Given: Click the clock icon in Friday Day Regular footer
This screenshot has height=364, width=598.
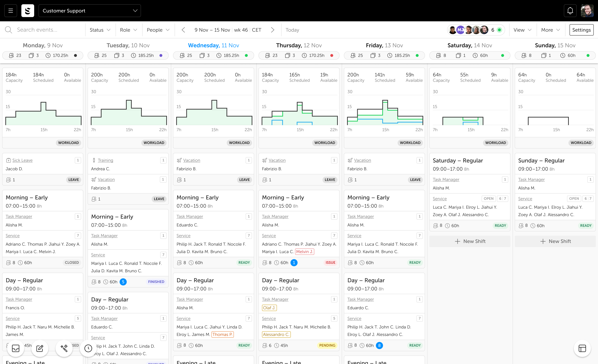Looking at the screenshot, I should pos(362,346).
